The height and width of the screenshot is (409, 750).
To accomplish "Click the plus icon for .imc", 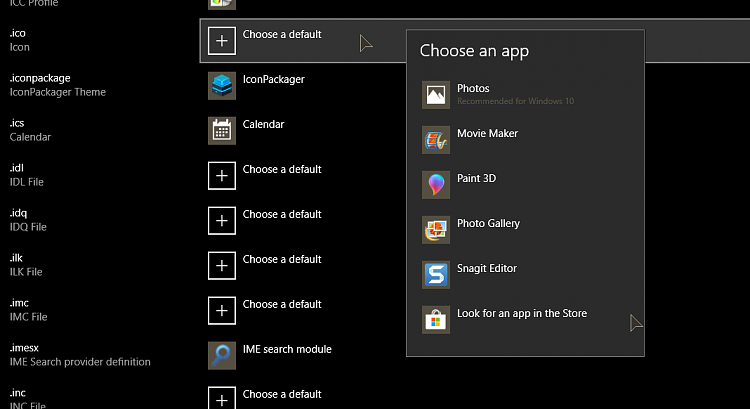I will pyautogui.click(x=221, y=310).
